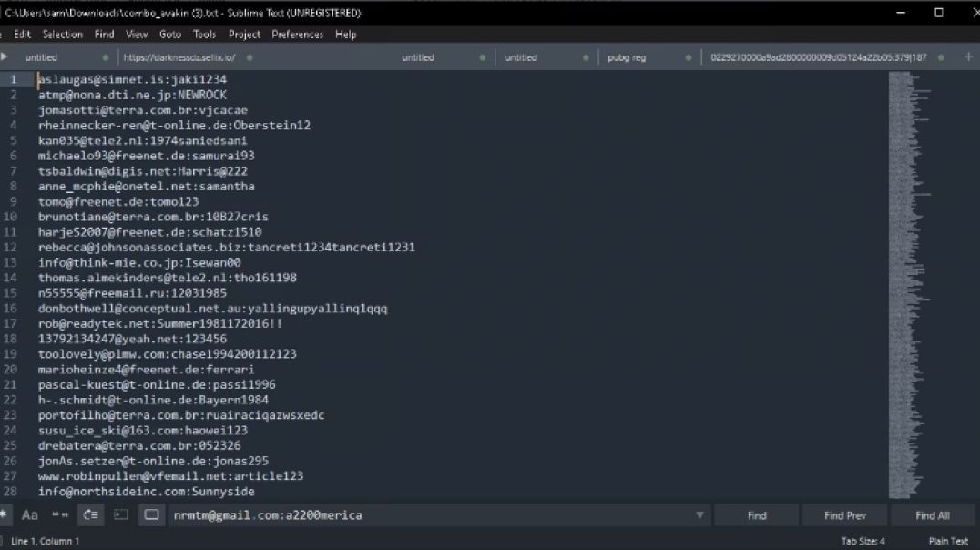The height and width of the screenshot is (550, 980).
Task: Open the Selection menu
Action: click(x=63, y=35)
